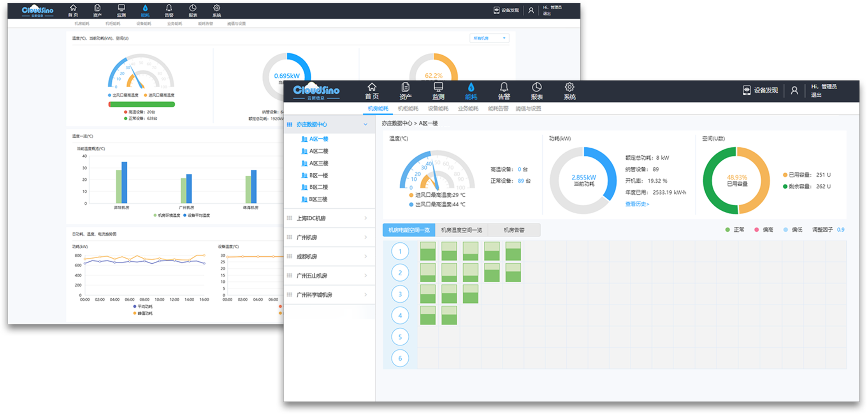The width and height of the screenshot is (868, 414).
Task: Select 机柜能耗 submenu in front window
Action: 408,109
